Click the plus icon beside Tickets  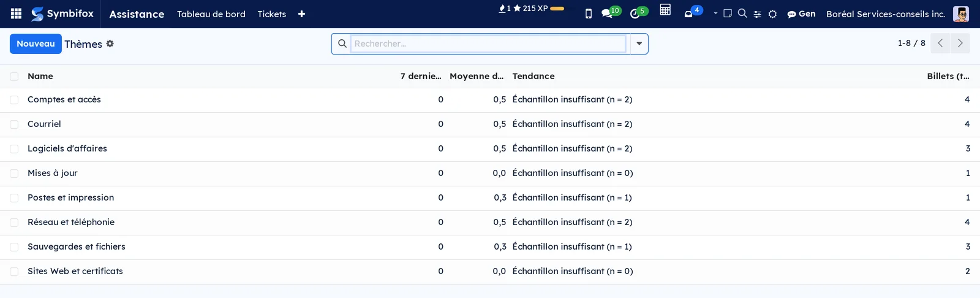(x=301, y=14)
